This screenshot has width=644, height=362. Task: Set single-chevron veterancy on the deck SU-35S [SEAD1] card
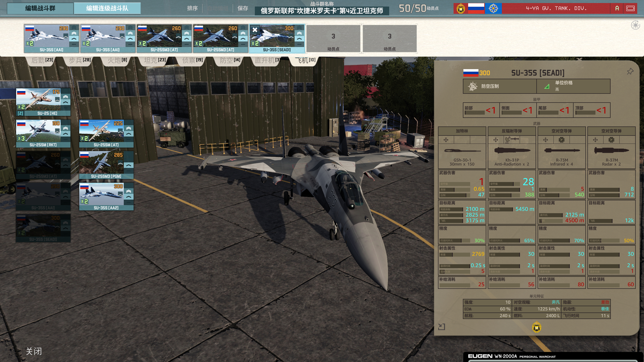tap(299, 39)
